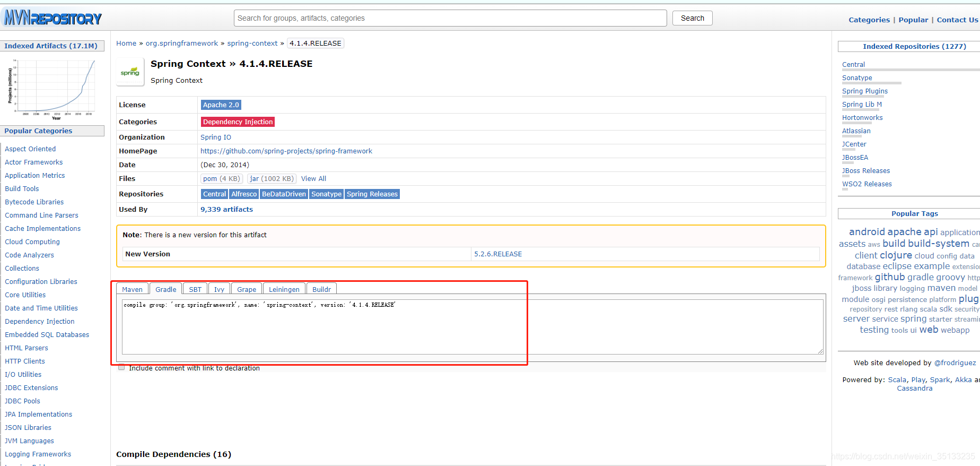This screenshot has width=980, height=466.
Task: Open Command Line Parsers category
Action: pyautogui.click(x=41, y=215)
